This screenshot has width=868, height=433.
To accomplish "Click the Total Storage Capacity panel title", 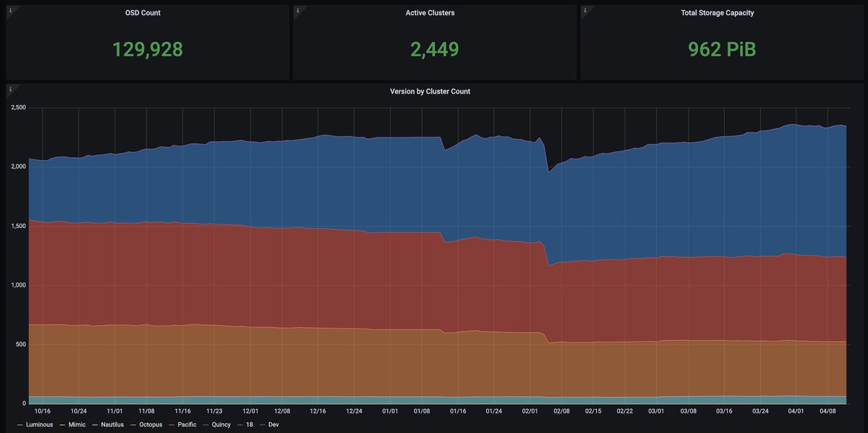I will [x=717, y=12].
